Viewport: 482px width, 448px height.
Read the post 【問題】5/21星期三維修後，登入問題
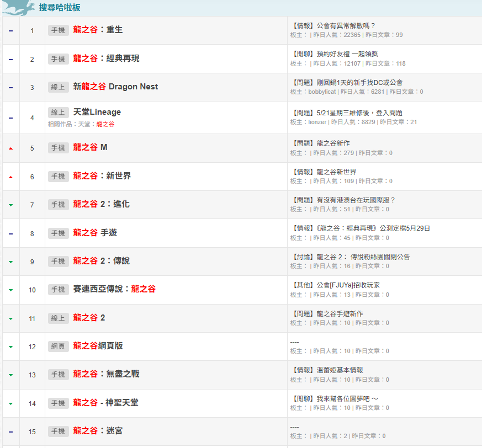[346, 113]
